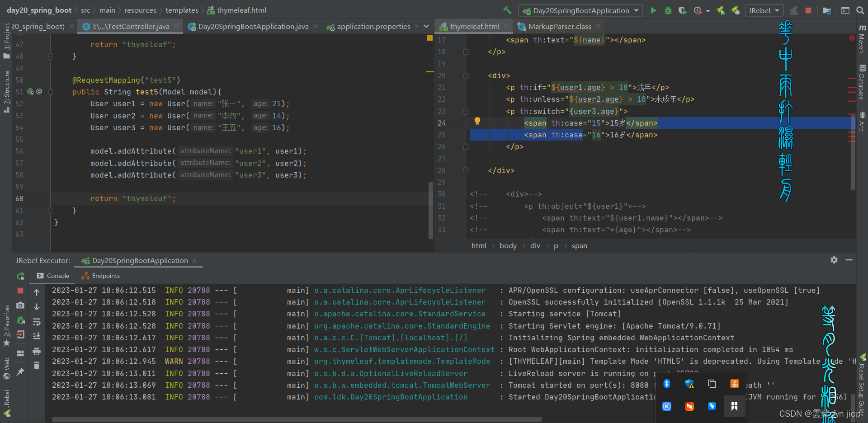
Task: Click the fold end marker on line 61
Action: click(x=51, y=211)
